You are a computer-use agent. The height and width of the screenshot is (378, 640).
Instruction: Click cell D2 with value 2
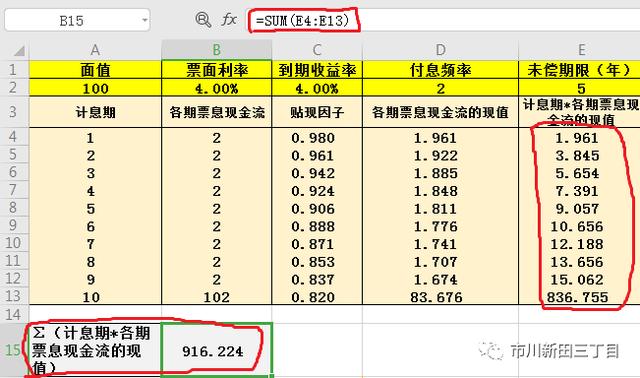pos(440,88)
